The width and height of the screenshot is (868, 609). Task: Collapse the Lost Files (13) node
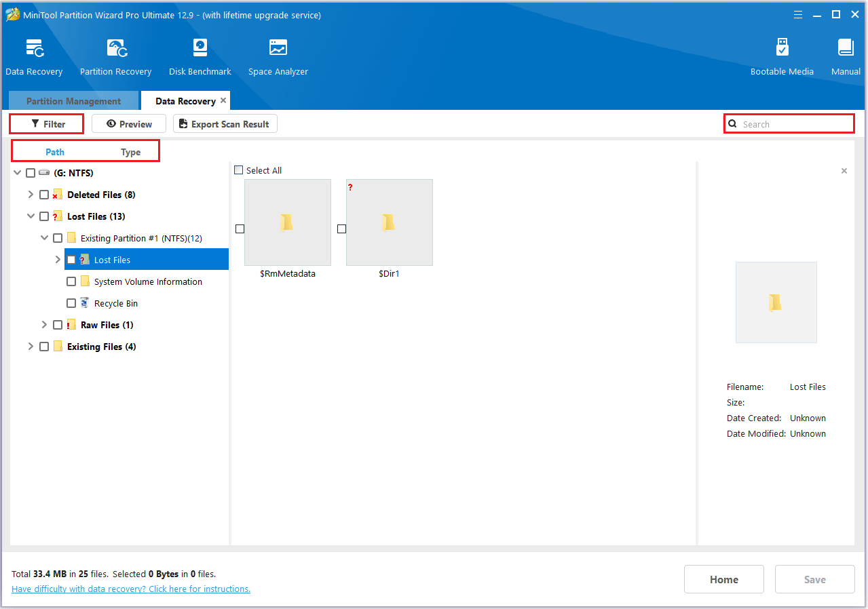[x=31, y=216]
